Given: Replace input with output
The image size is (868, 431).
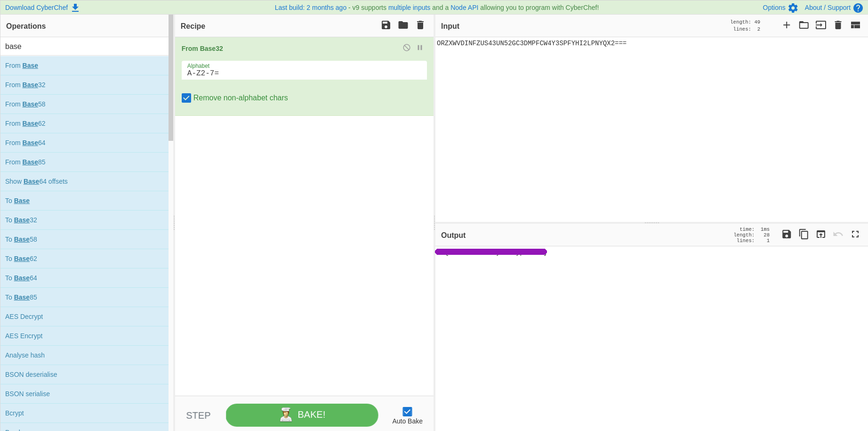Looking at the screenshot, I should coord(820,234).
